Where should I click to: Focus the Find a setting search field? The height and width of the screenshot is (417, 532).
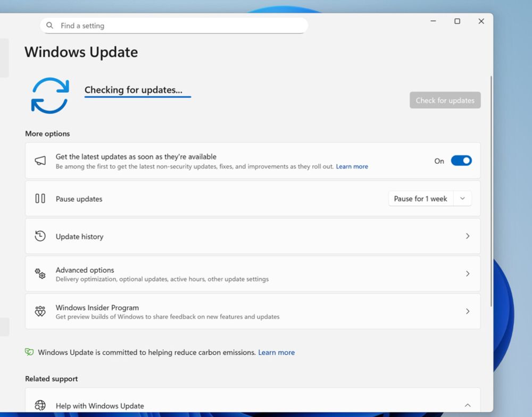coord(174,26)
